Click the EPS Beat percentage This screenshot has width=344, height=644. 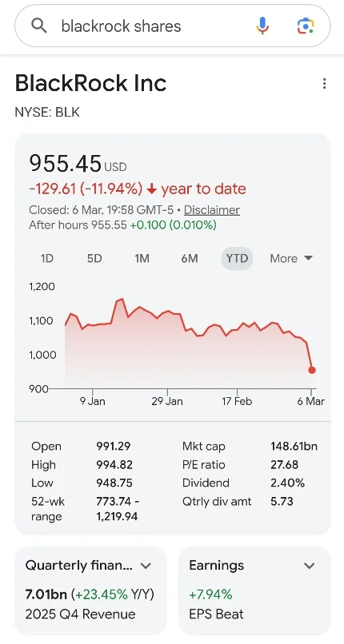[x=210, y=594]
